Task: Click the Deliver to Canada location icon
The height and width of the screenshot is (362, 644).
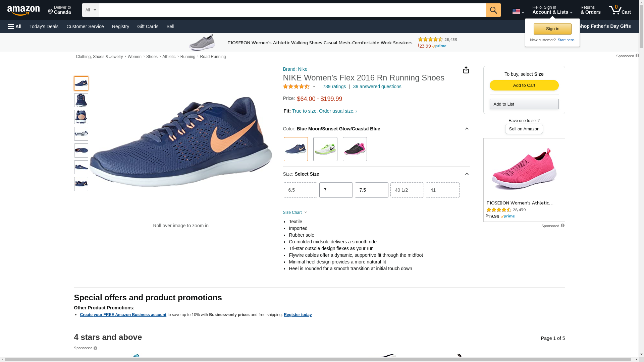Action: (x=51, y=12)
